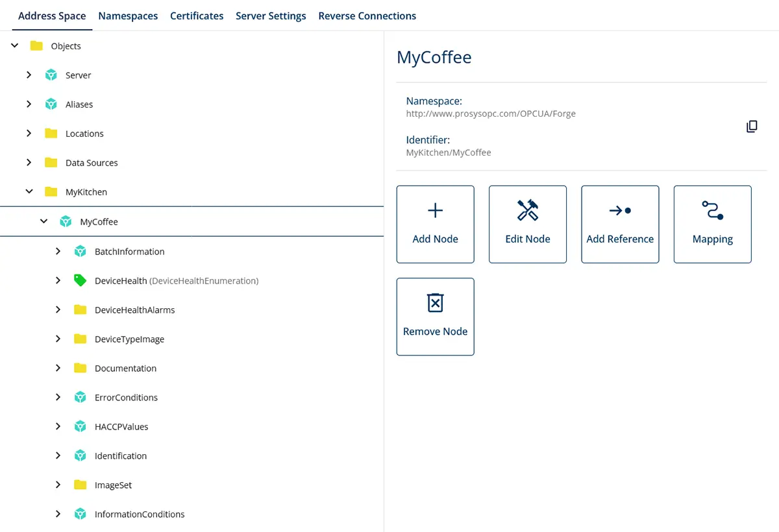779x532 pixels.
Task: Click the namespace URL text
Action: (x=491, y=114)
